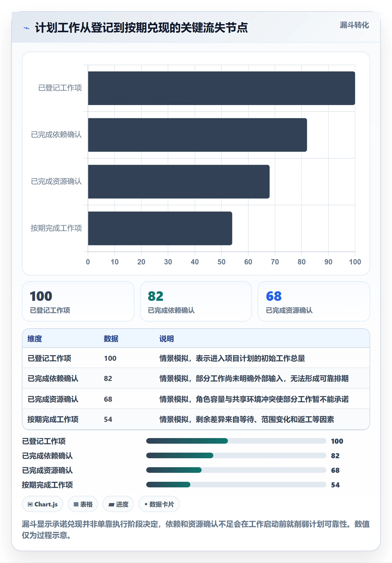Viewport: 392px width, 563px height.
Task: Click the 已完成资源确认 cell in the table
Action: pyautogui.click(x=53, y=399)
